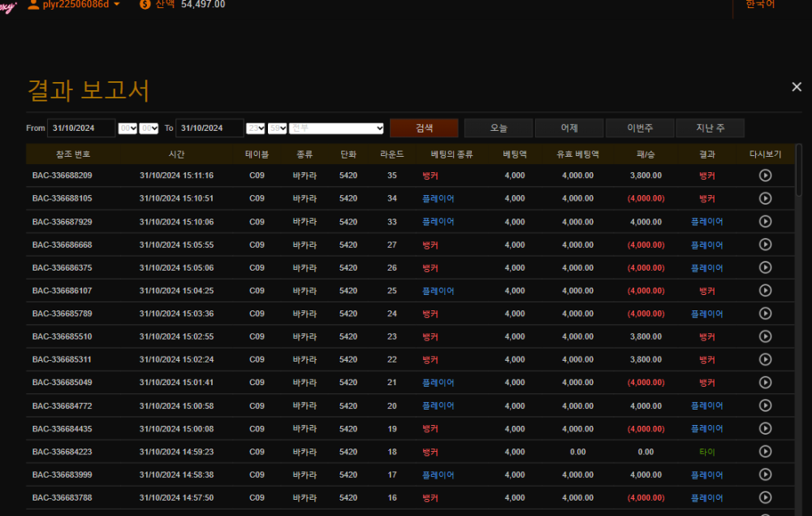Open the To minute dropdown
This screenshot has width=812, height=516.
[x=278, y=128]
